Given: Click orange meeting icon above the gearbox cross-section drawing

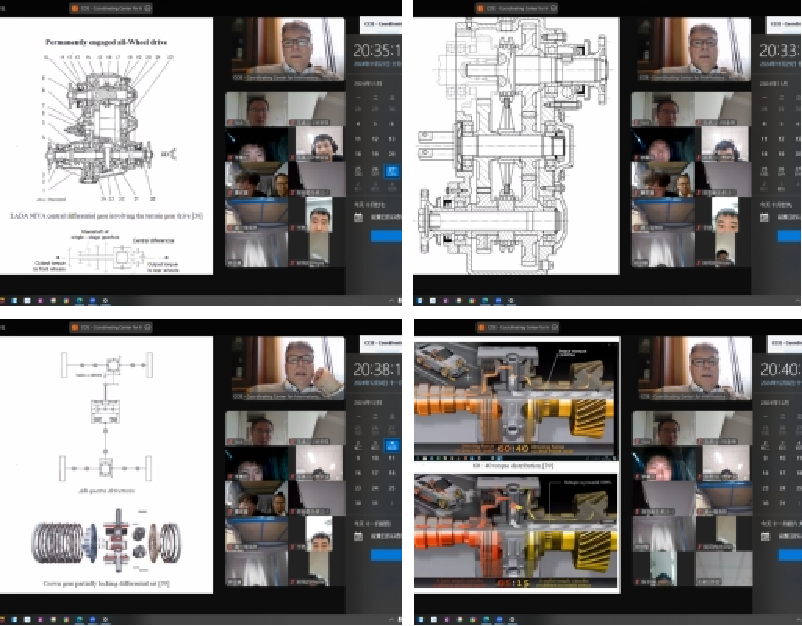Looking at the screenshot, I should coord(482,7).
